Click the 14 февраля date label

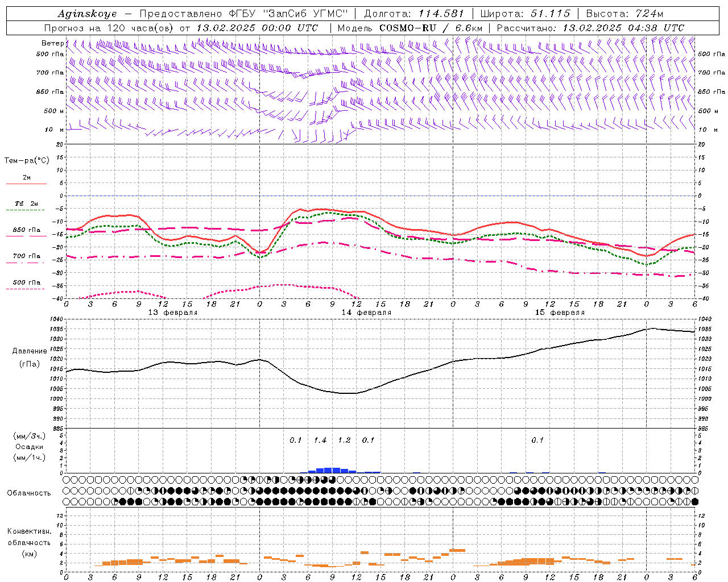click(x=366, y=313)
